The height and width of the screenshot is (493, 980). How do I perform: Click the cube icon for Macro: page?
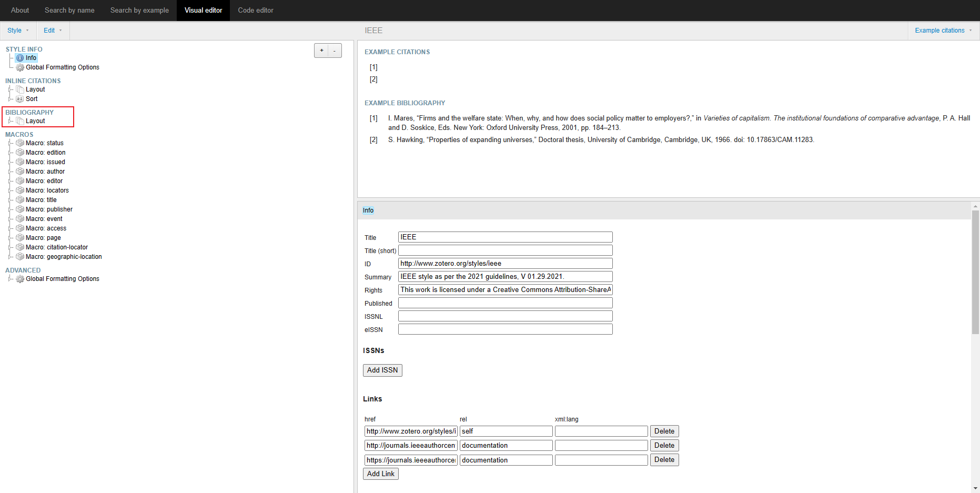coord(20,238)
